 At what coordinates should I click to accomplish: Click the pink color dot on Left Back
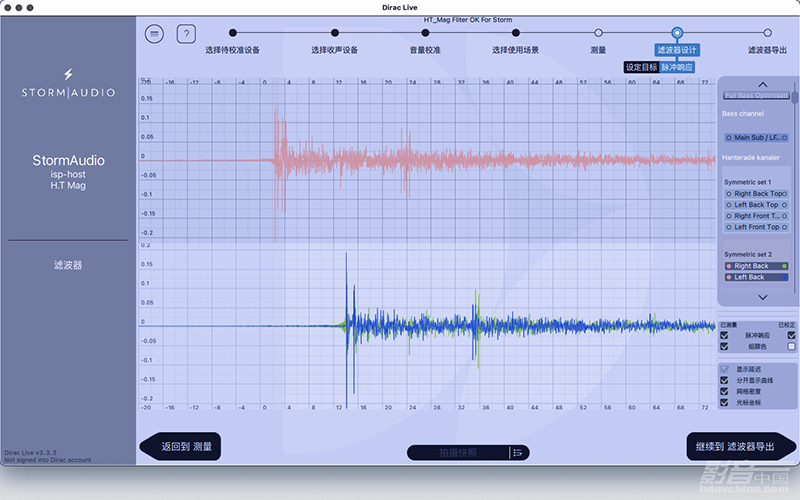(729, 278)
